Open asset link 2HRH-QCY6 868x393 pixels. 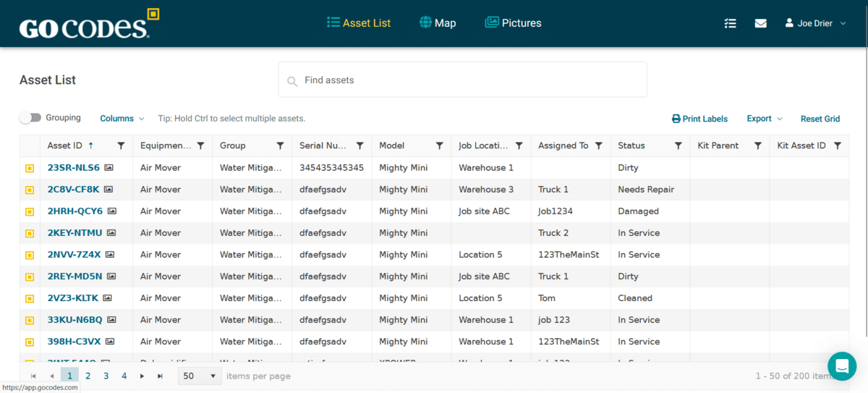[75, 211]
